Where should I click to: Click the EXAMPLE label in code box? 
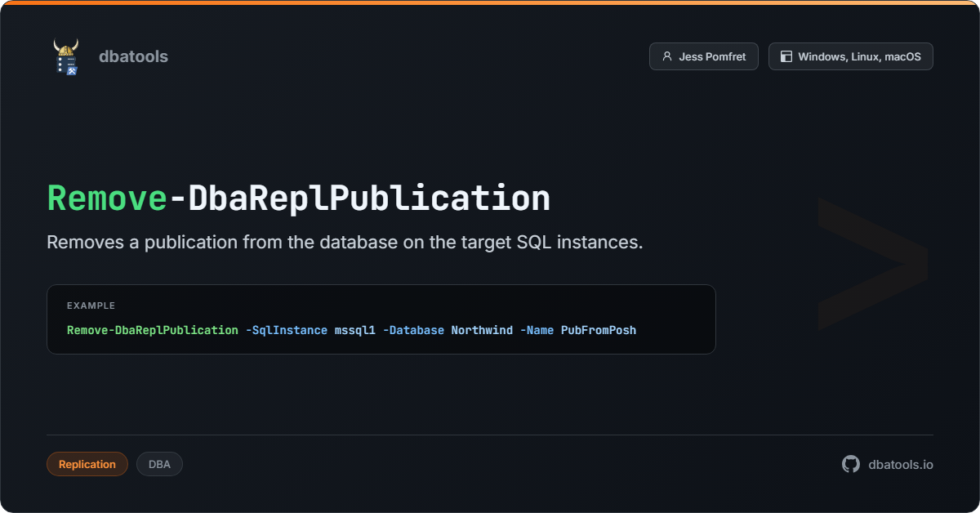coord(91,306)
